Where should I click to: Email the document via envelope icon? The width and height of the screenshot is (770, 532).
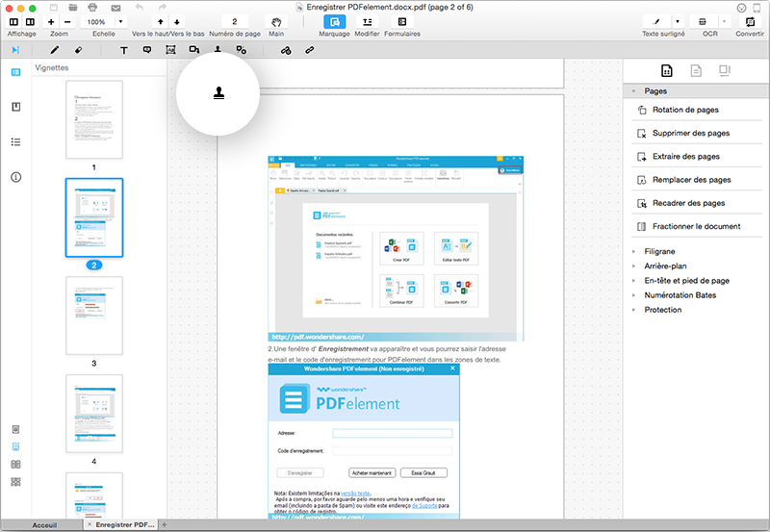(x=115, y=8)
